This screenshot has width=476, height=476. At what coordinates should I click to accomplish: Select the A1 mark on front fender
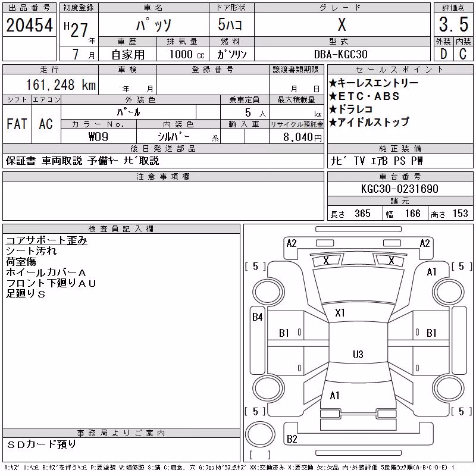coord(431,272)
